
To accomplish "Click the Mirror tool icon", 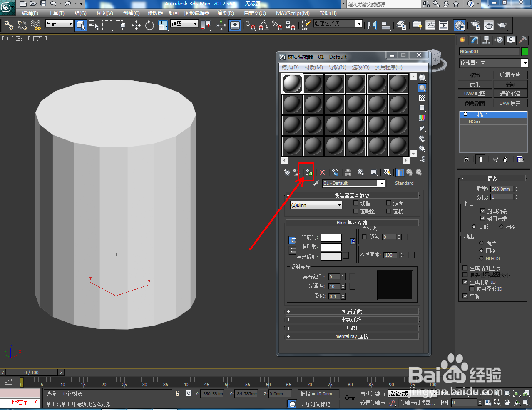I will tap(372, 25).
